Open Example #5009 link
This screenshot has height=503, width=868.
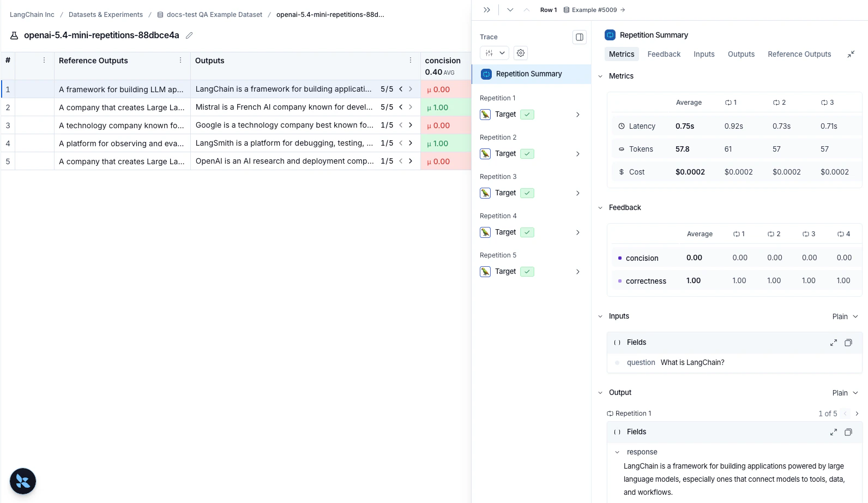tap(594, 10)
